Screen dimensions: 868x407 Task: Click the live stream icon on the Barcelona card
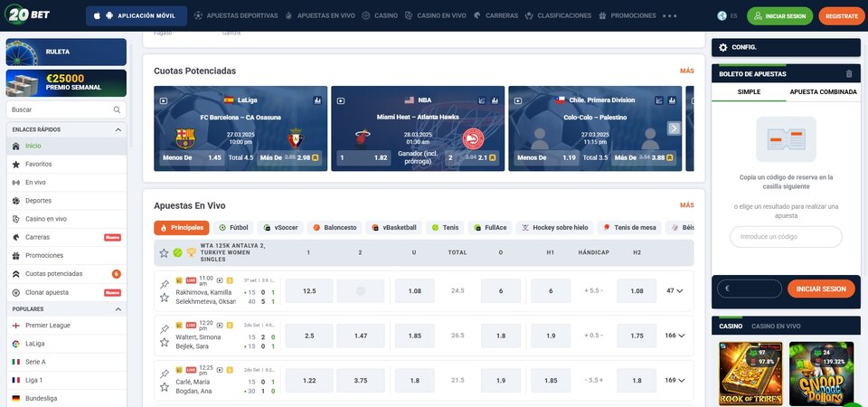[x=164, y=100]
